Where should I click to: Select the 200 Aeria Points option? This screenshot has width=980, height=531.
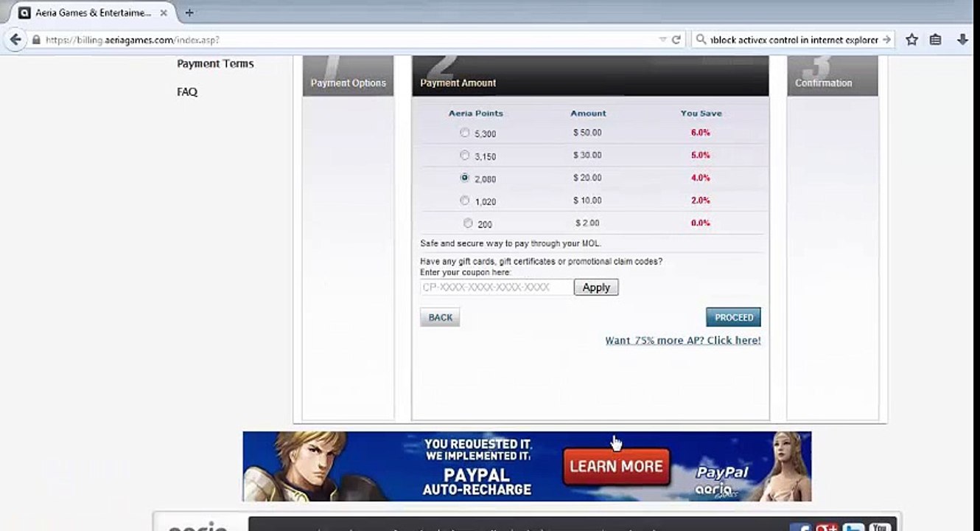(x=468, y=223)
